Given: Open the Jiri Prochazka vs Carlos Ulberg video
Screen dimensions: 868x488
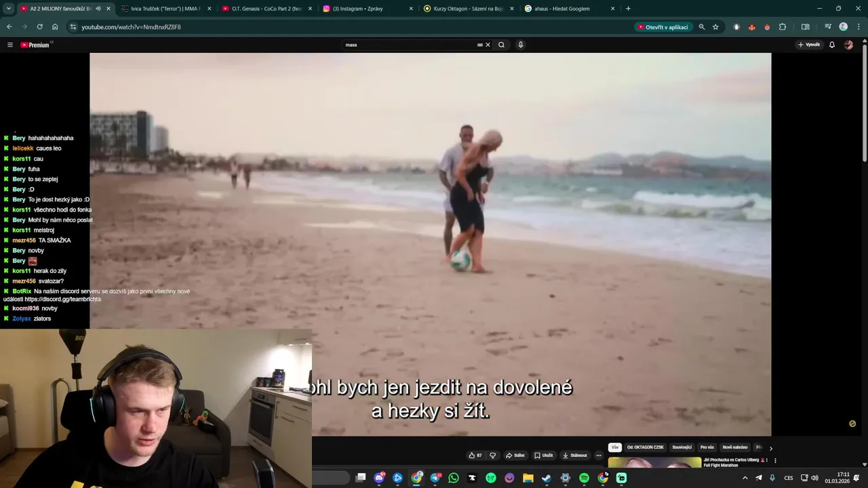Looking at the screenshot, I should coord(735,462).
